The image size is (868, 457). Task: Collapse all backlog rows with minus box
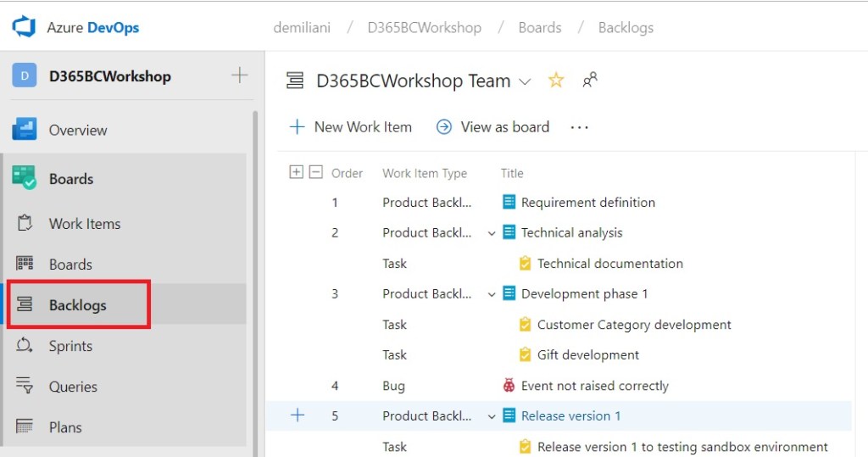[x=315, y=172]
